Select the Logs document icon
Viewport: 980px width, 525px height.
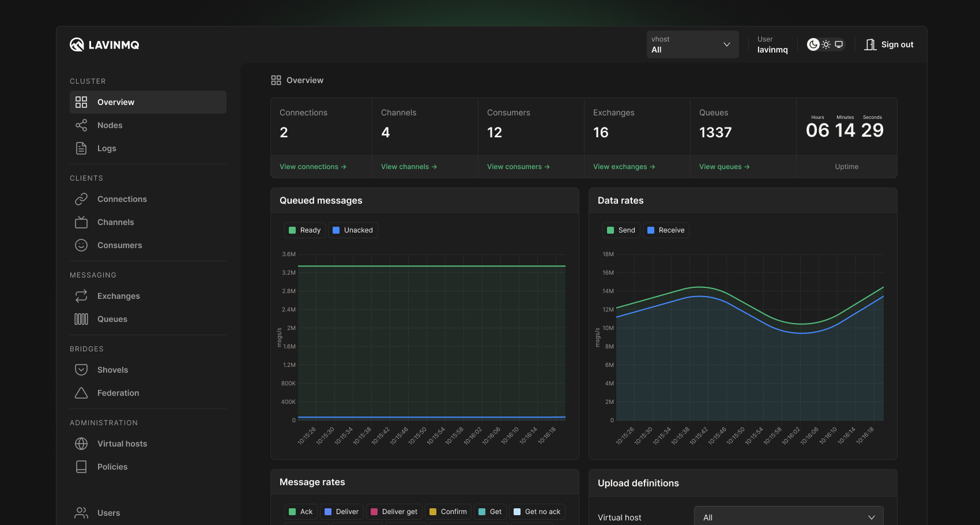pyautogui.click(x=81, y=148)
